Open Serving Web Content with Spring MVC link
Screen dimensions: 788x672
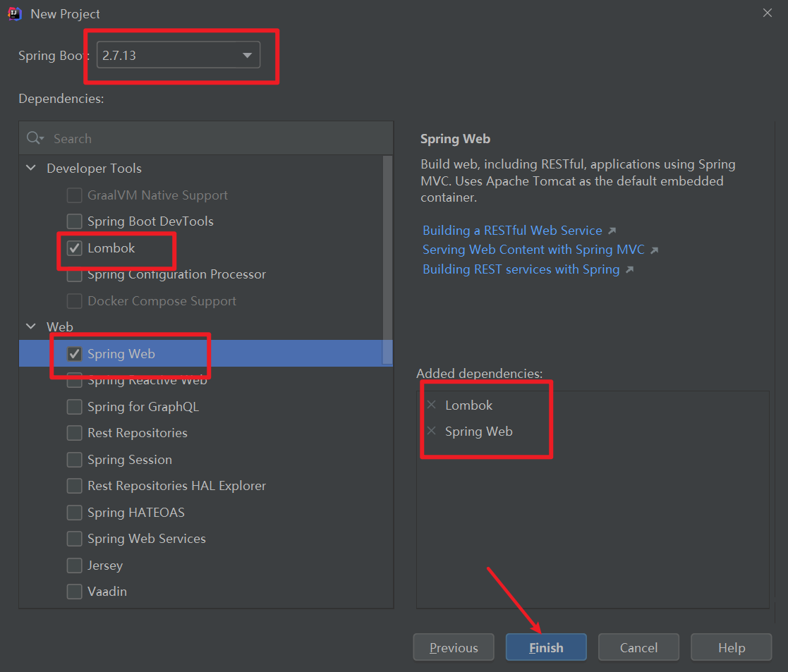533,250
